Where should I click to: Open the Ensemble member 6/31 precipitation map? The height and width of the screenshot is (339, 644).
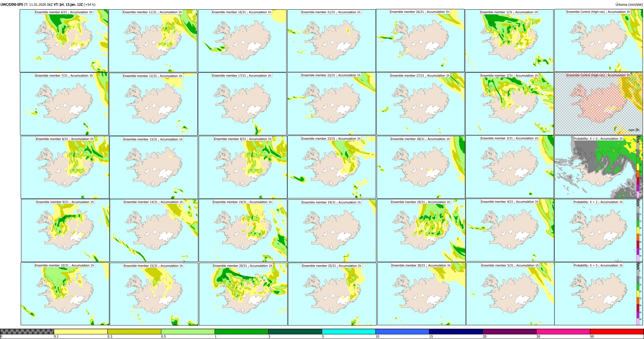click(64, 41)
